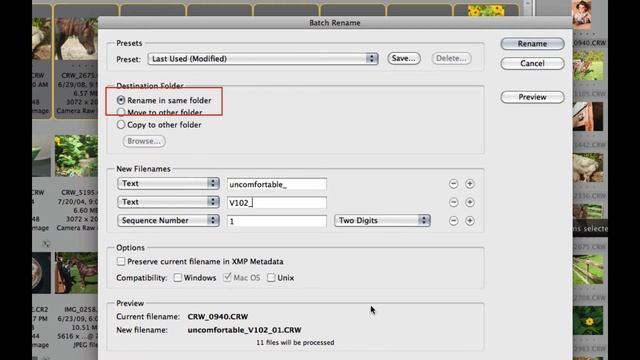Image resolution: width=640 pixels, height=360 pixels.
Task: Remove the Sequence Number row with minus
Action: [453, 221]
